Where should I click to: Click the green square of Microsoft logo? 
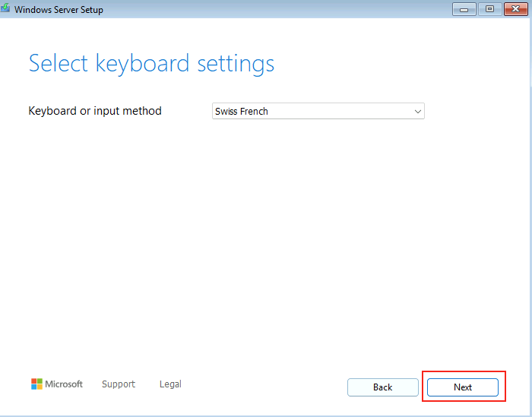coord(40,381)
